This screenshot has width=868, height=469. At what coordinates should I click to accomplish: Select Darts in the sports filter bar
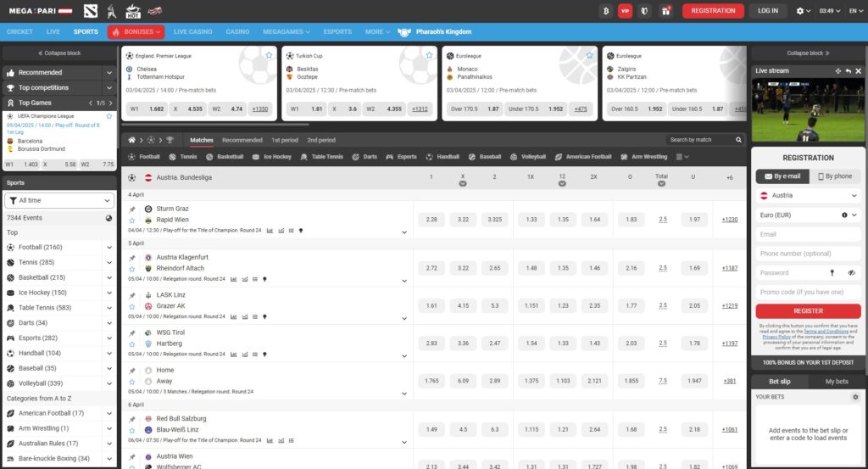(x=364, y=157)
